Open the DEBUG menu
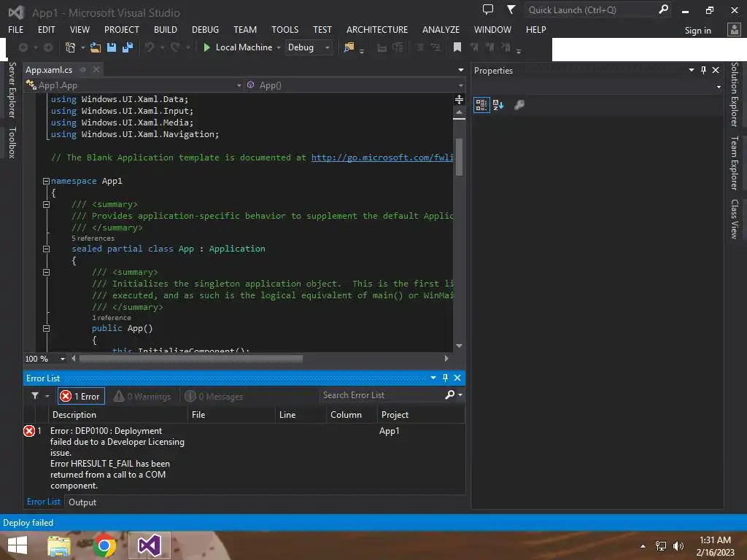747x560 pixels. pyautogui.click(x=205, y=29)
